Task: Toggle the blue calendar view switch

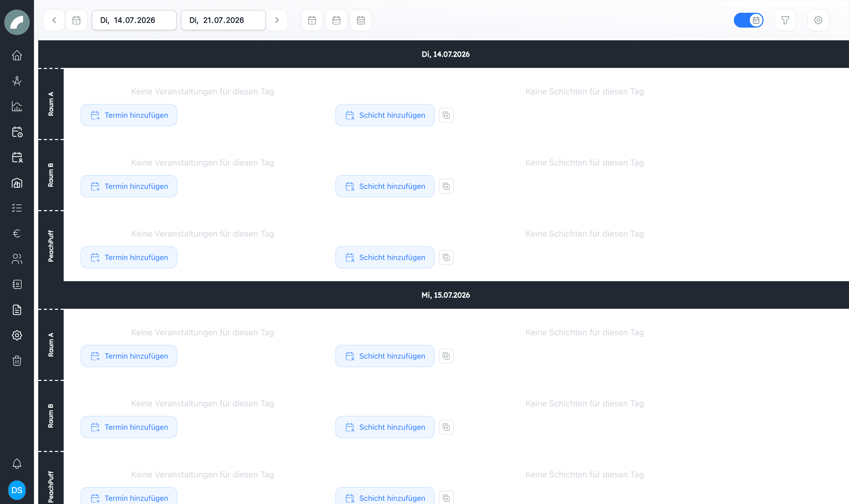Action: pyautogui.click(x=748, y=20)
